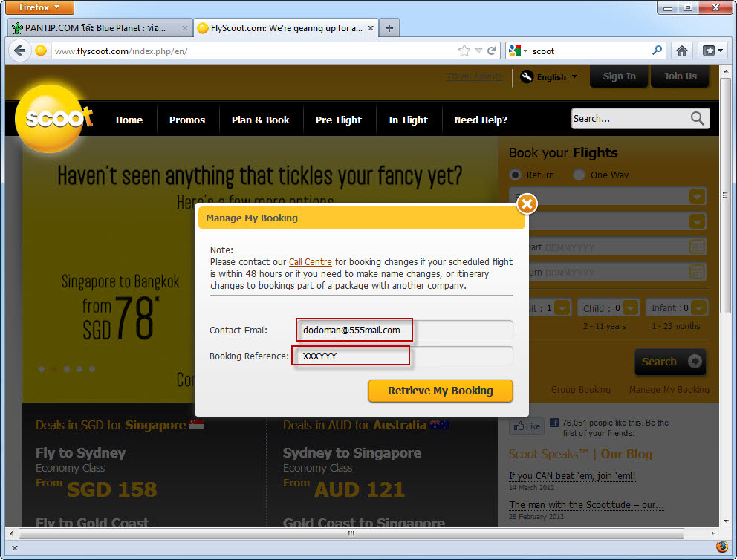Open the Pre-Flight menu

(x=339, y=120)
